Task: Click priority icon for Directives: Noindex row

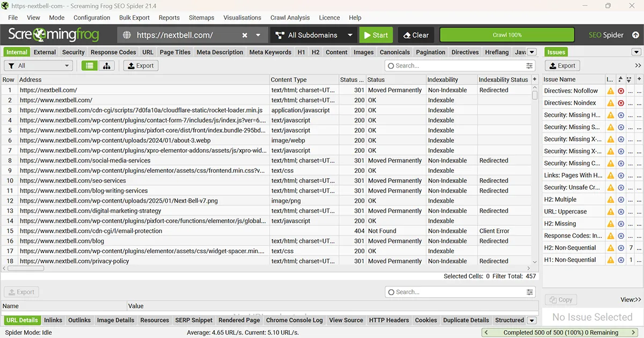Action: pyautogui.click(x=621, y=103)
